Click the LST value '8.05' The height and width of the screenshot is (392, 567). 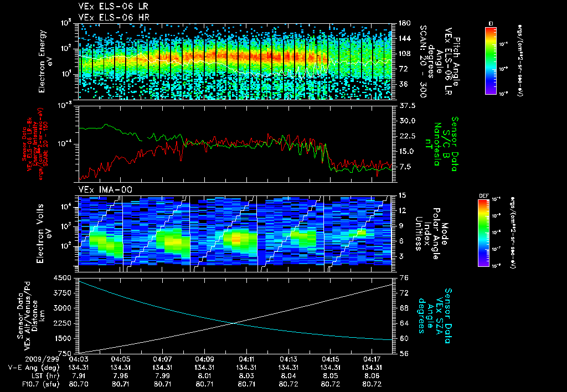point(330,376)
